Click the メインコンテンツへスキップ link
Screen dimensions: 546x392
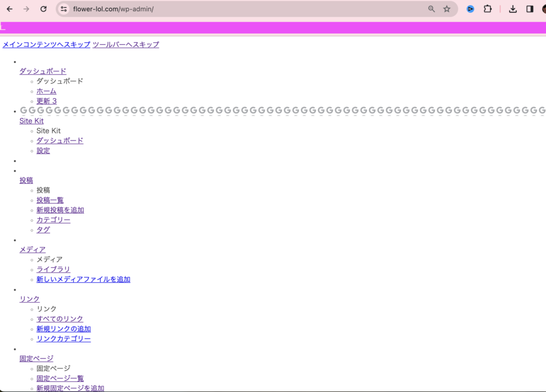coord(46,45)
